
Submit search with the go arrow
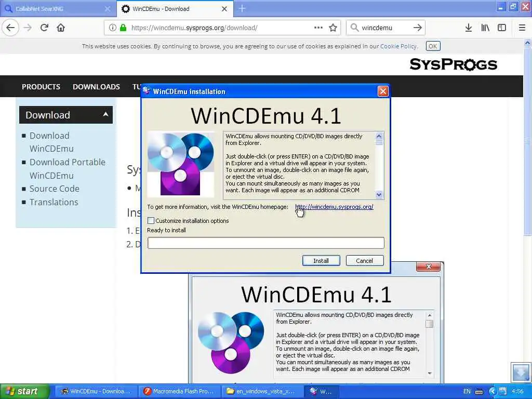click(x=418, y=28)
